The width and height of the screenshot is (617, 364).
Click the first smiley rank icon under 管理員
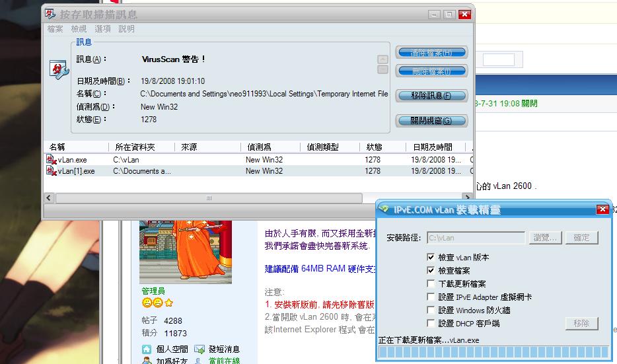pos(147,303)
